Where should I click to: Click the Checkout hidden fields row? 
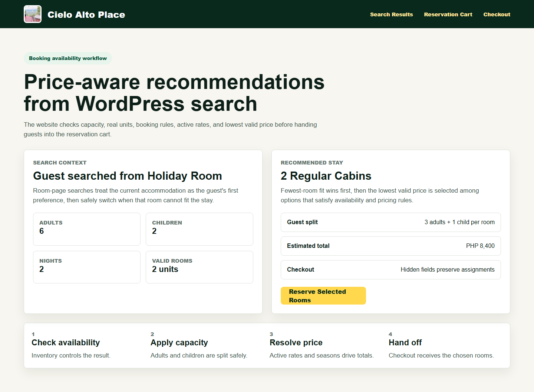click(x=391, y=270)
